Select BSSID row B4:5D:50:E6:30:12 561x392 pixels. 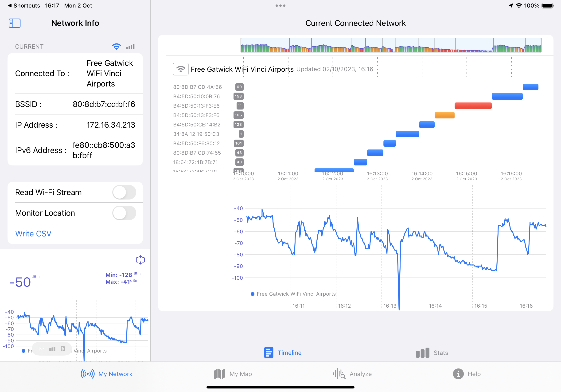[196, 143]
